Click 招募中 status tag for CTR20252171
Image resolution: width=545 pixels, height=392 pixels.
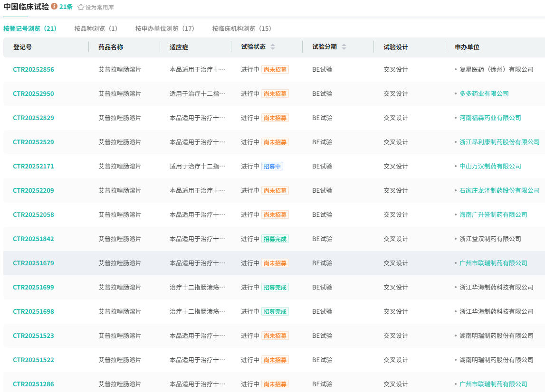coord(272,166)
